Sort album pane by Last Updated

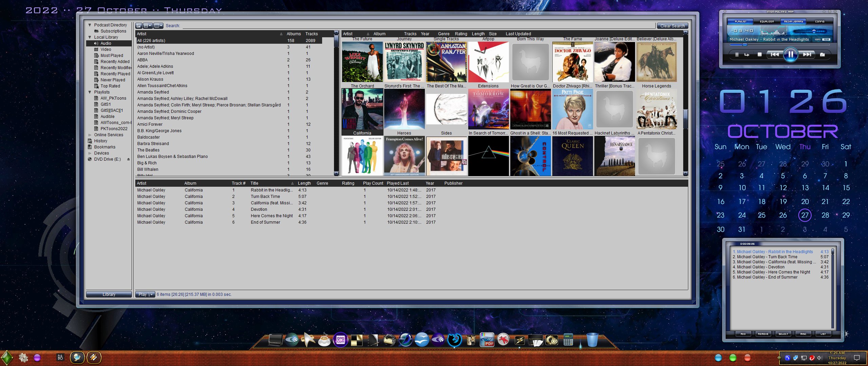pos(518,34)
